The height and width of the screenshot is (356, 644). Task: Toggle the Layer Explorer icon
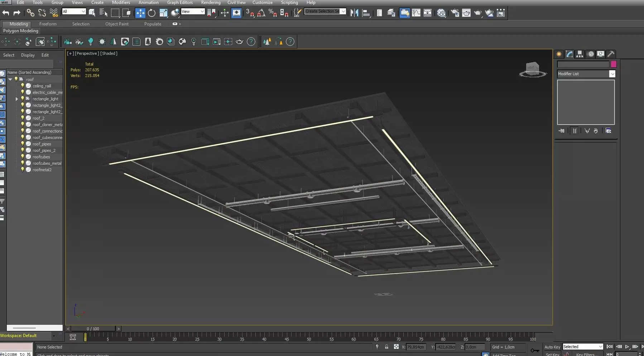coord(391,13)
